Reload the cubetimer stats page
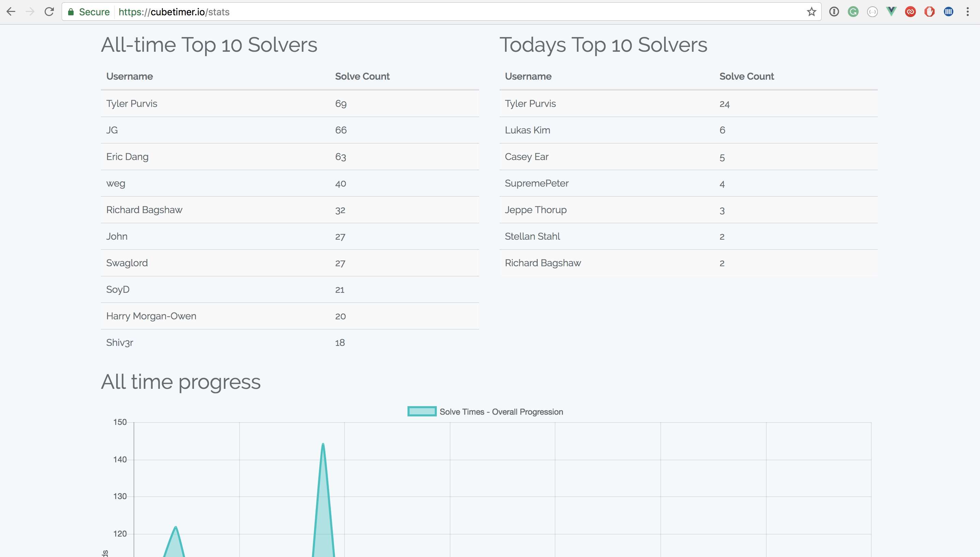Screen dimensions: 980x557 tap(49, 12)
